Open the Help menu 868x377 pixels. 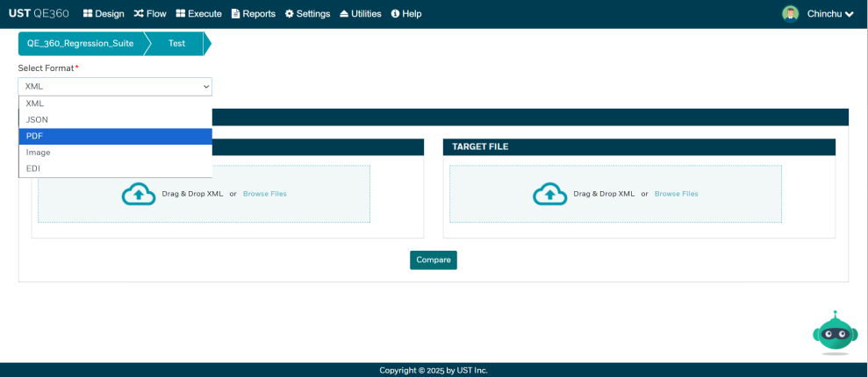click(406, 14)
